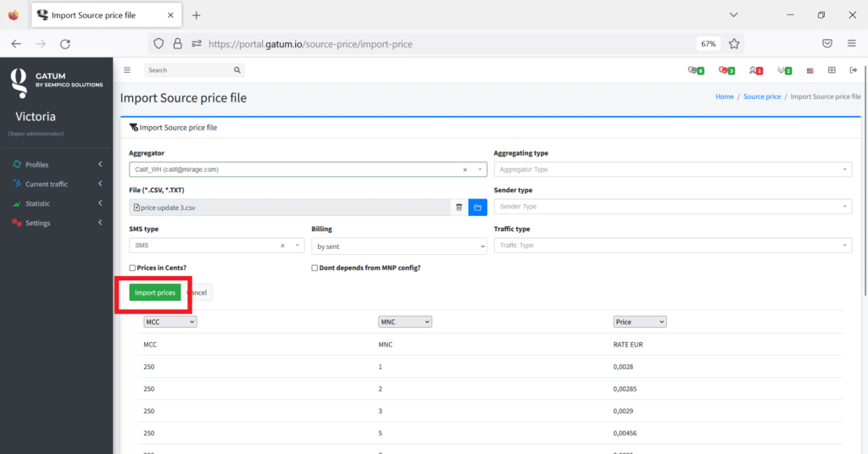Toggle the hamburger sidebar menu icon
This screenshot has width=868, height=454.
[127, 70]
